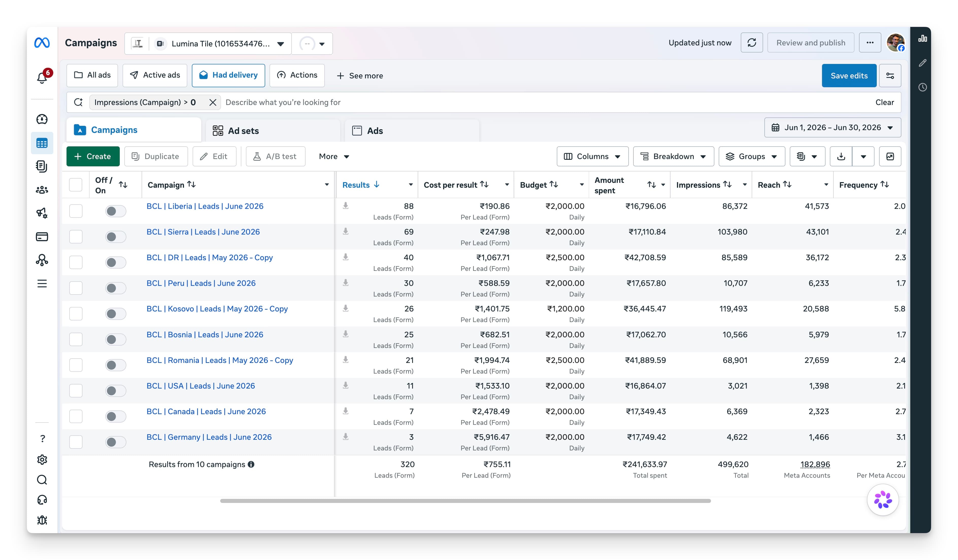This screenshot has width=958, height=560.
Task: Select the BCL Sierra campaign checkbox
Action: click(x=76, y=237)
